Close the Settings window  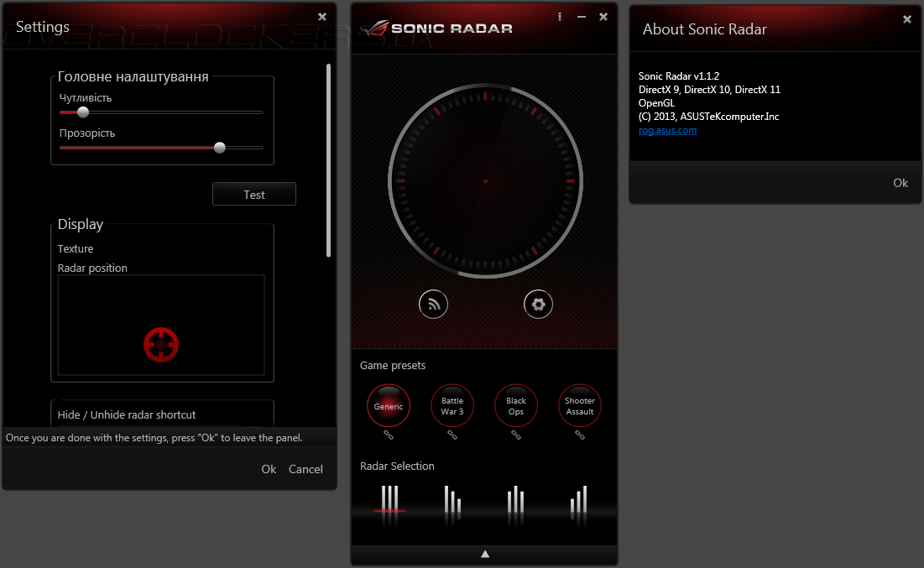pyautogui.click(x=321, y=17)
